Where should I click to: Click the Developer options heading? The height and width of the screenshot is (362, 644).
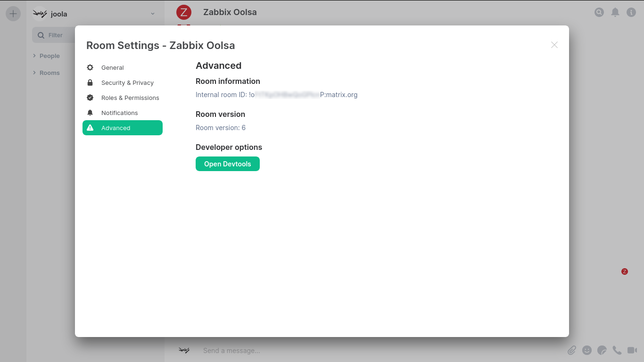coord(229,147)
